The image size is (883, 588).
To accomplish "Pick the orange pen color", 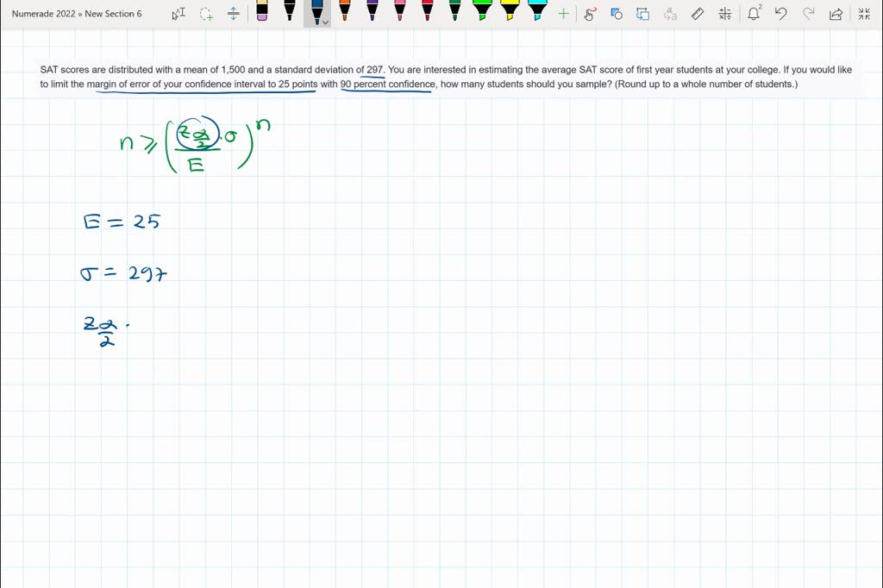I will coord(345,14).
